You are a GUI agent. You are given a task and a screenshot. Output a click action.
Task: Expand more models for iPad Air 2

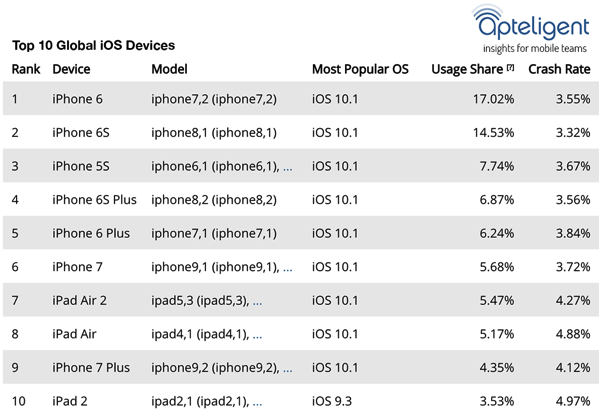click(257, 302)
